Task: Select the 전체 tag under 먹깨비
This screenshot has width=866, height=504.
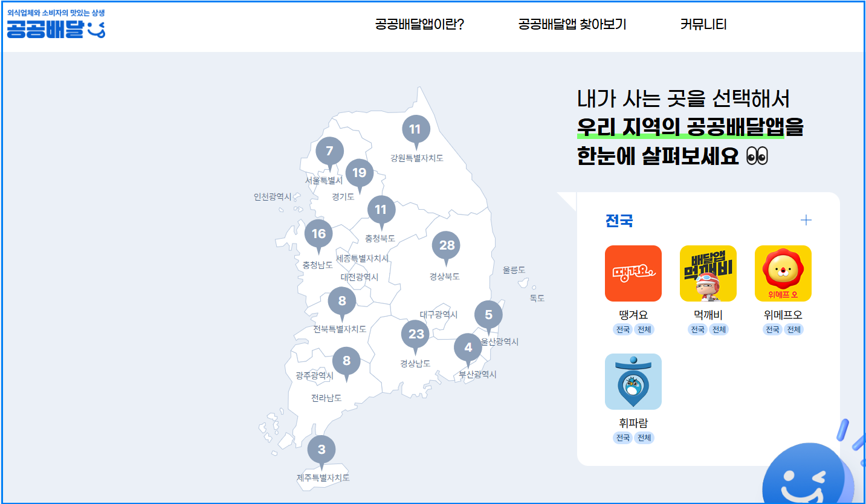Action: click(x=719, y=329)
